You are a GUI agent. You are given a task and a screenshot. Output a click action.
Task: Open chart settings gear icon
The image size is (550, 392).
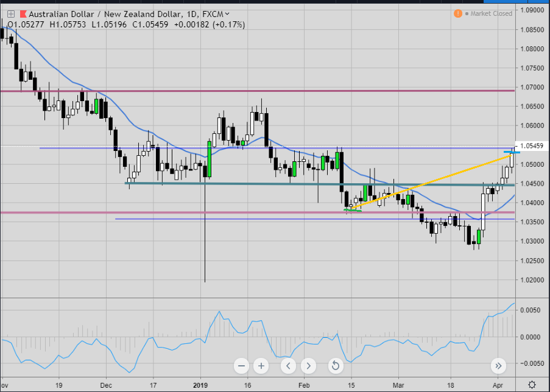coord(532,385)
